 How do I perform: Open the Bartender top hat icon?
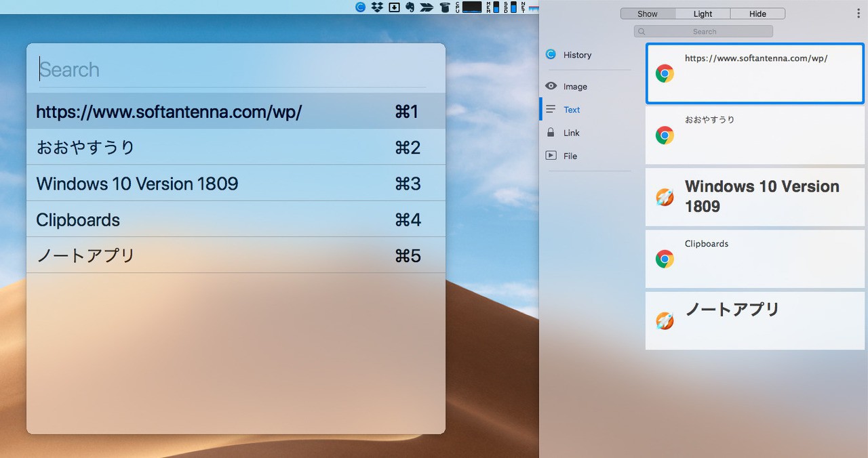(444, 7)
